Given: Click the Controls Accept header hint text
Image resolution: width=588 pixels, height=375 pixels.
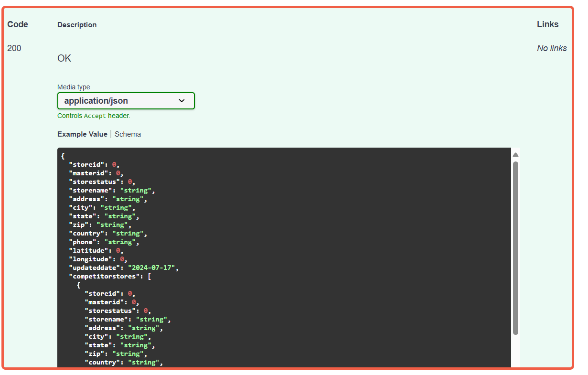Looking at the screenshot, I should click(x=94, y=116).
